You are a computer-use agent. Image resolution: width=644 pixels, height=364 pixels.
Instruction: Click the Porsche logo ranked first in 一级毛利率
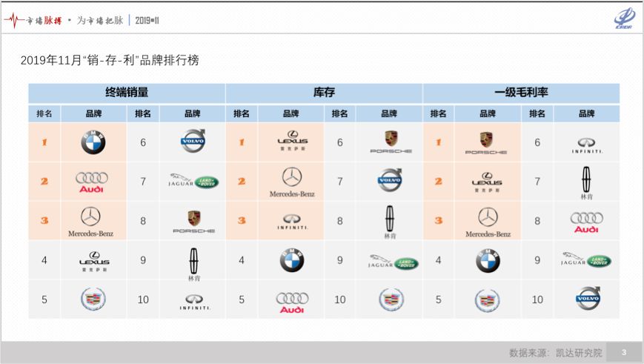pos(486,142)
